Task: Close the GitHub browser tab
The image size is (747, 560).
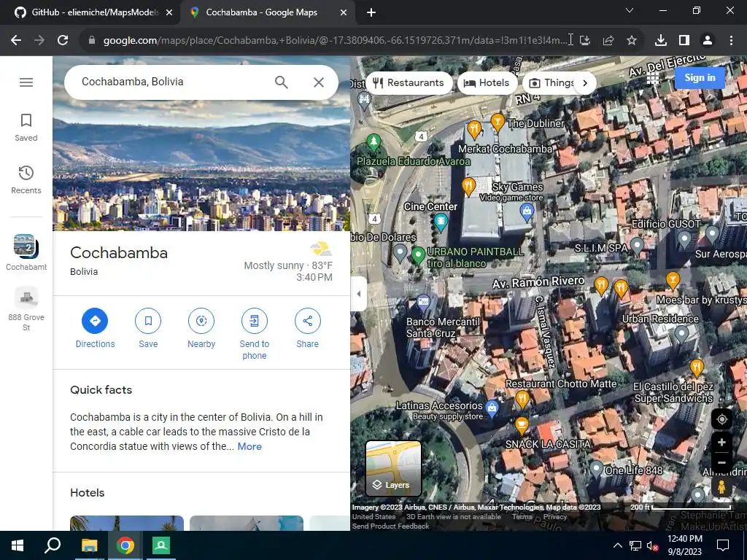Action: (169, 13)
